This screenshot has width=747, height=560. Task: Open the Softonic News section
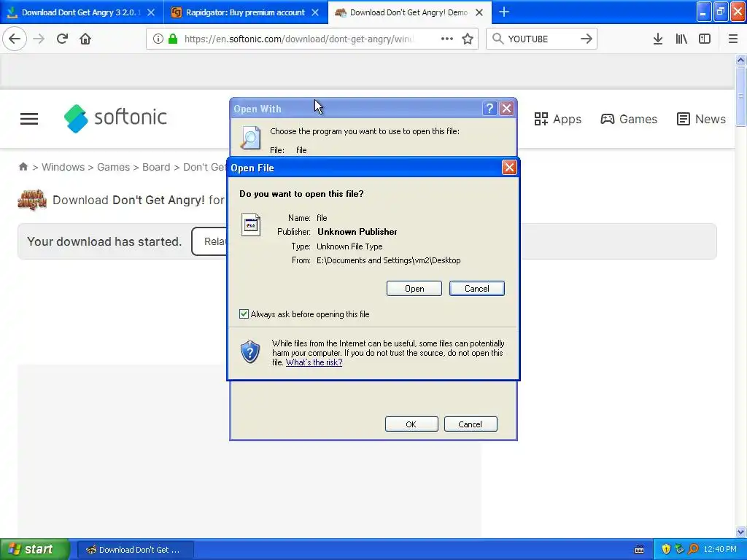click(x=701, y=119)
